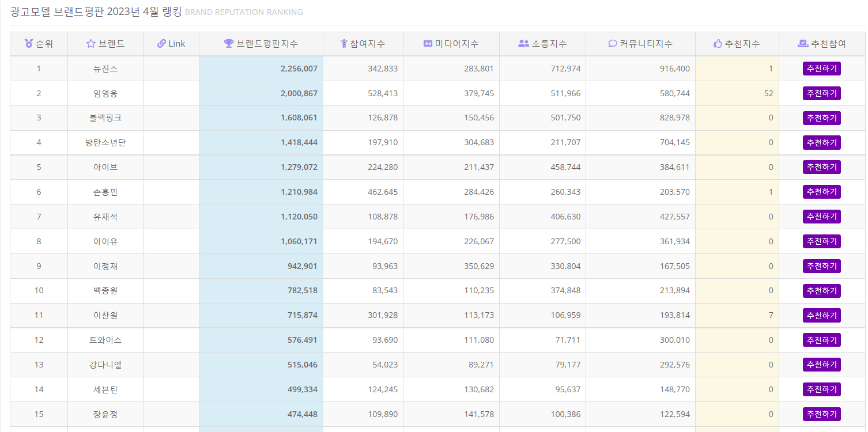Click recommendation count 7 for 이찬원
Image resolution: width=868 pixels, height=432 pixels.
point(771,316)
